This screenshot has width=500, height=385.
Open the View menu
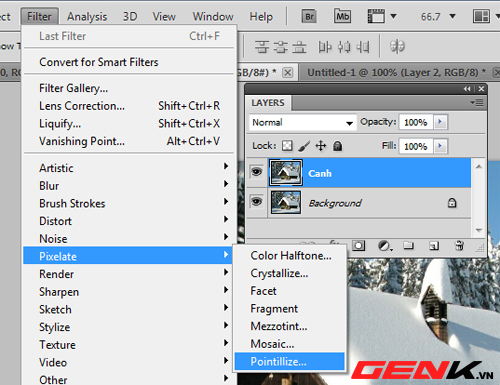164,16
